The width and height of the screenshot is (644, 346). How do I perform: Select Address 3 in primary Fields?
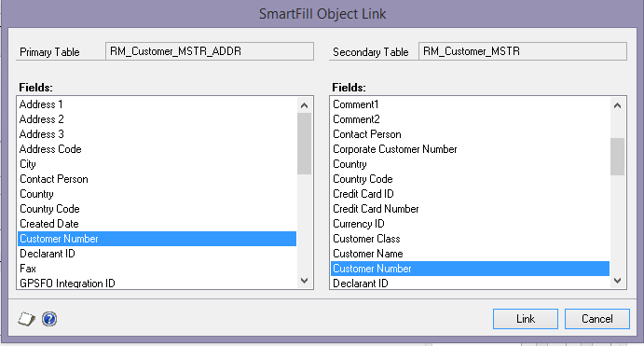coord(157,134)
